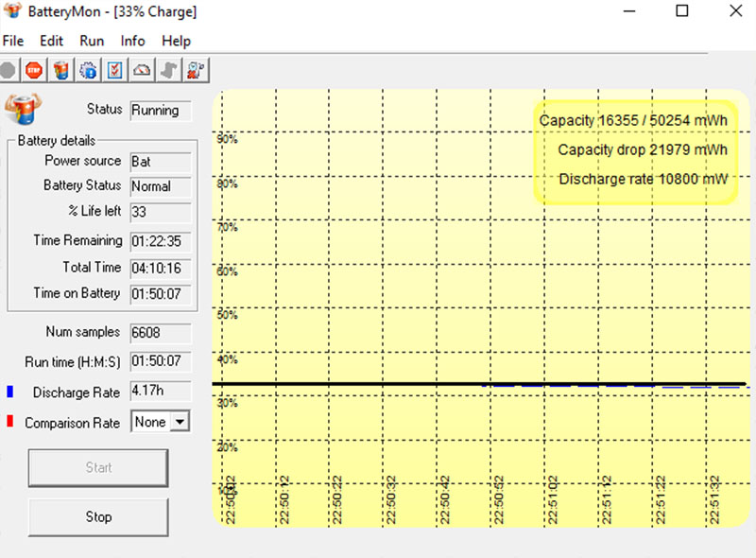Click the 60% label on the chart axis
The height and width of the screenshot is (558, 756).
point(227,270)
